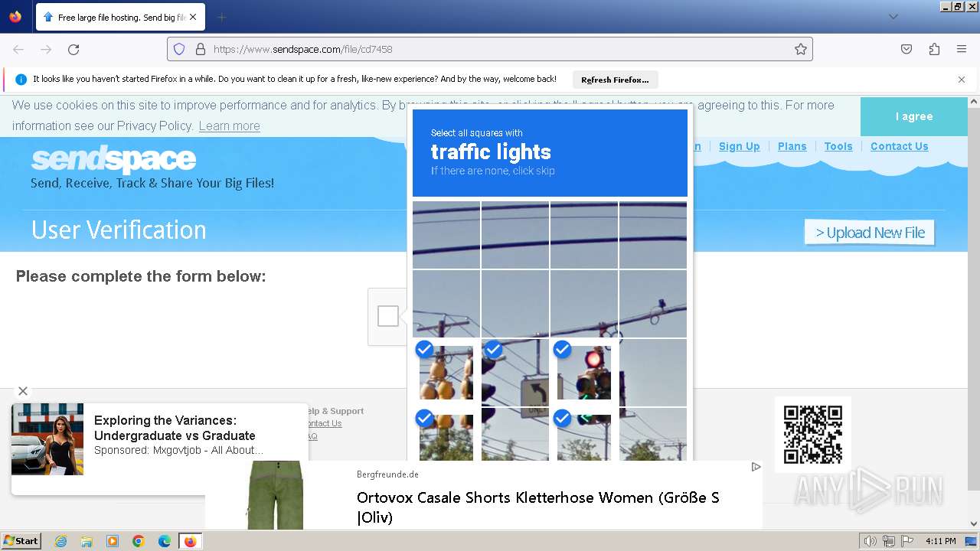Click the Refresh Firefox button
The width and height of the screenshot is (980, 551).
click(615, 80)
